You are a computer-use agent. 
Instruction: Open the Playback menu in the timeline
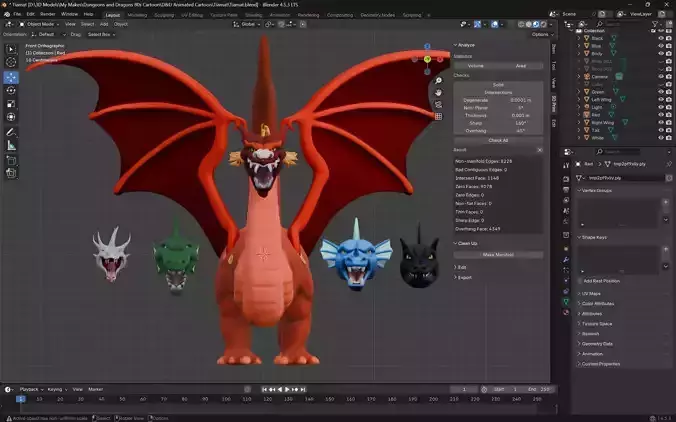30,390
